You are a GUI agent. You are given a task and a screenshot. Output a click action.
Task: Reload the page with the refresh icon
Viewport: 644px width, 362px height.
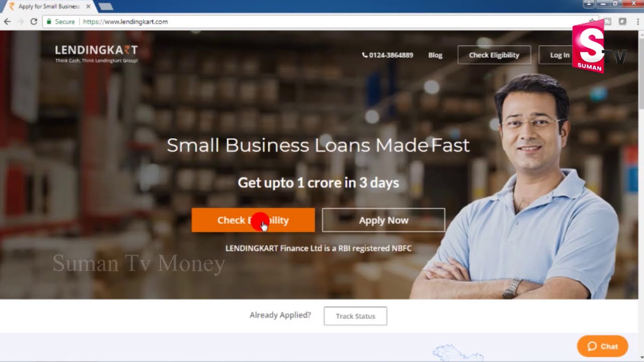pos(34,22)
